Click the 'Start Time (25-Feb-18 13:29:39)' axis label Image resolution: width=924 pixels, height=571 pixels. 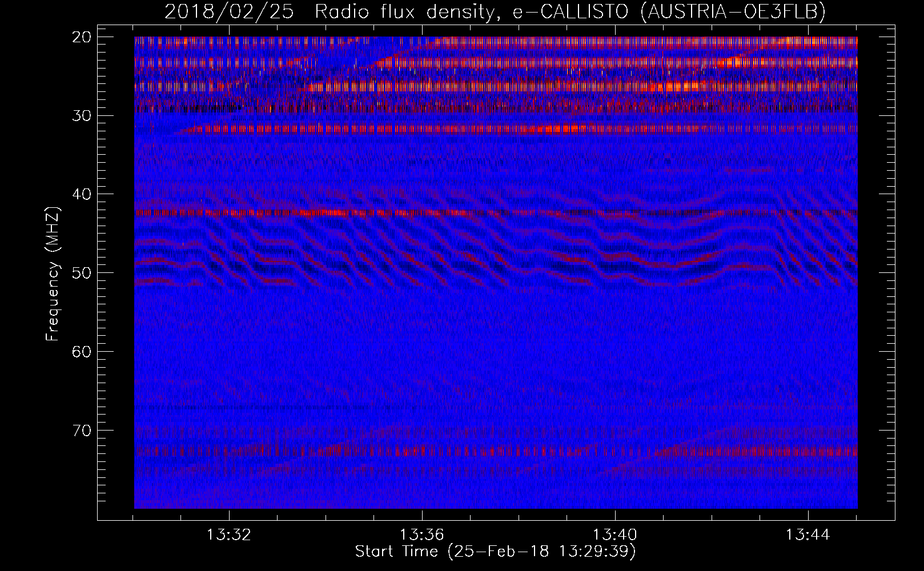[495, 552]
